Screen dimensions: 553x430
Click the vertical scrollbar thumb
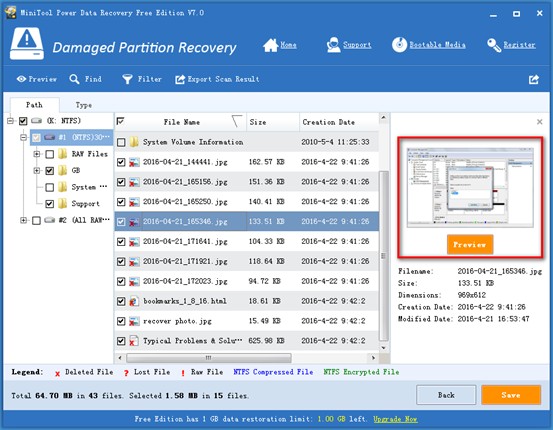pyautogui.click(x=384, y=256)
